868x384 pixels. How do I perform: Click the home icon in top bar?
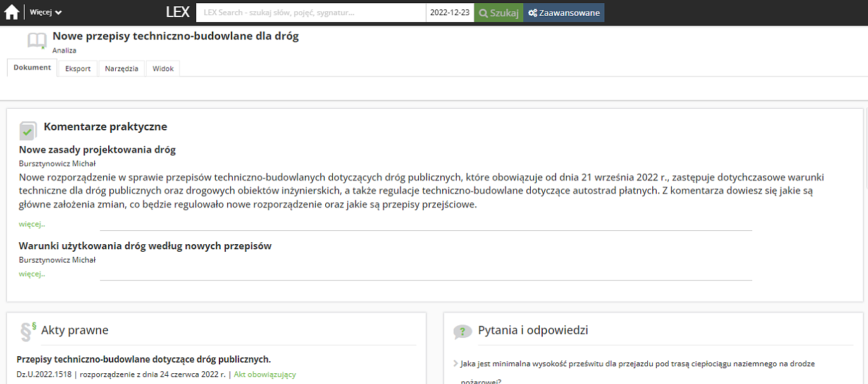(x=11, y=13)
